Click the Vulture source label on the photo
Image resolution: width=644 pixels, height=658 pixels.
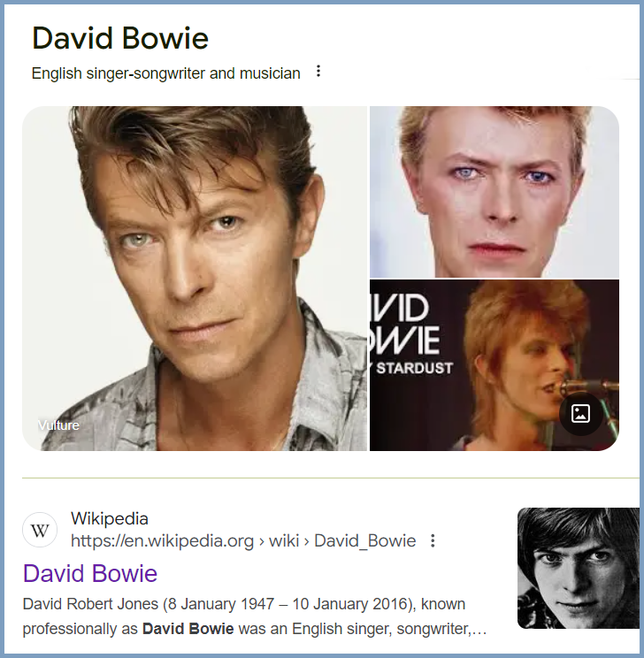point(58,425)
